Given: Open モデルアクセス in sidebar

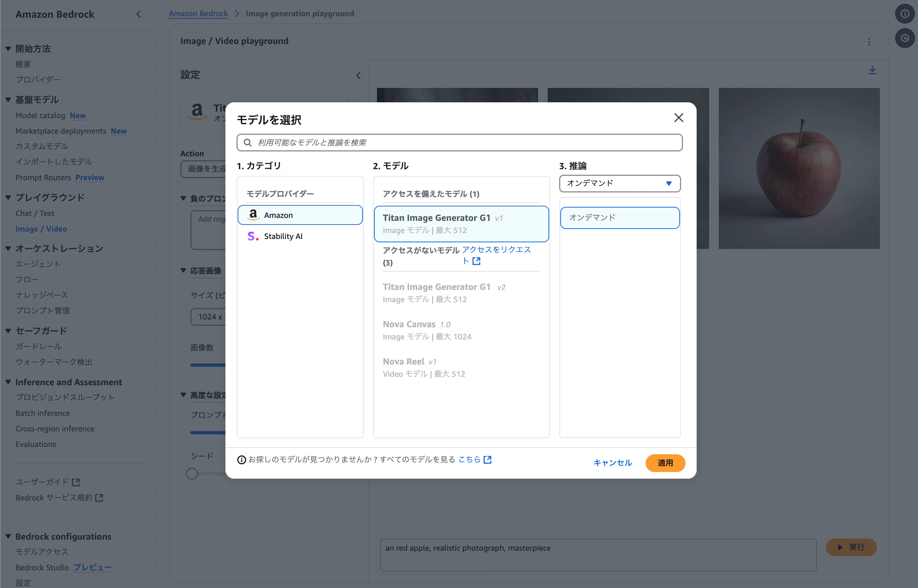Looking at the screenshot, I should 42,552.
